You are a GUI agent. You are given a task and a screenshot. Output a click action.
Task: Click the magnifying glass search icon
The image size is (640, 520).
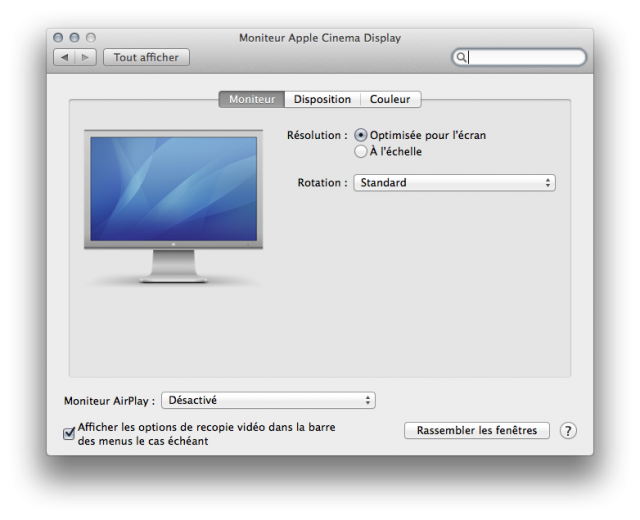tap(461, 58)
